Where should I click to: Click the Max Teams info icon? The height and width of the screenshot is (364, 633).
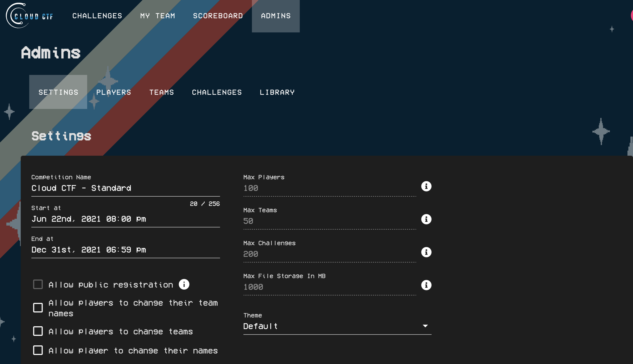tap(426, 219)
